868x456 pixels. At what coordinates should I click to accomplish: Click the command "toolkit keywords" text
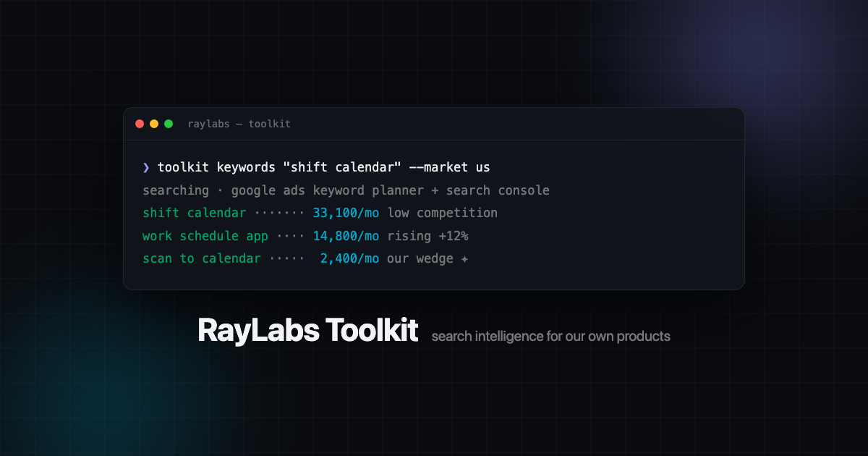click(216, 168)
